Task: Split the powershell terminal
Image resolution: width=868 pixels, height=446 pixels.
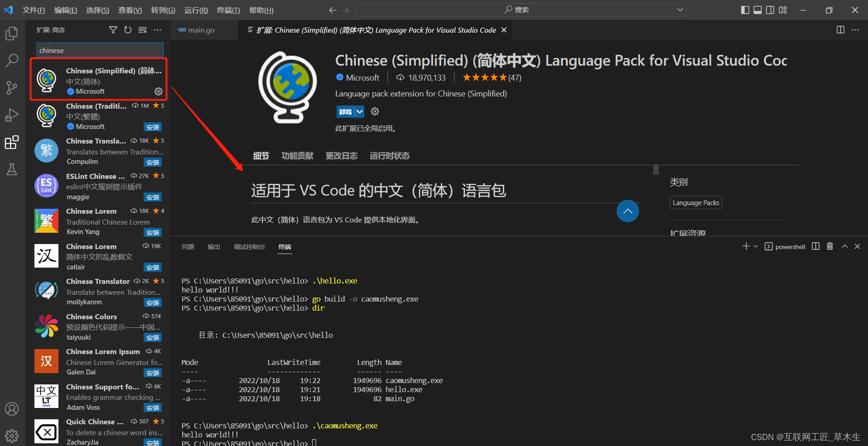Action: pos(815,246)
